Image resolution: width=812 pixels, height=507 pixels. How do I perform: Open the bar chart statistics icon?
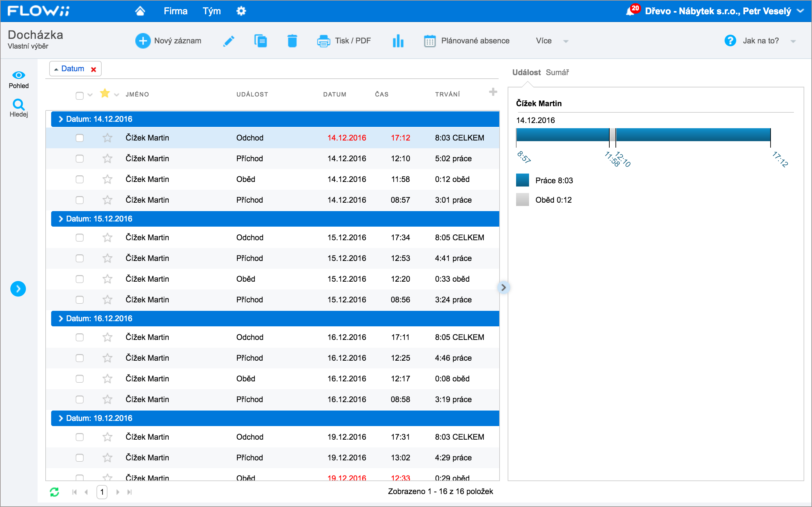(x=398, y=41)
